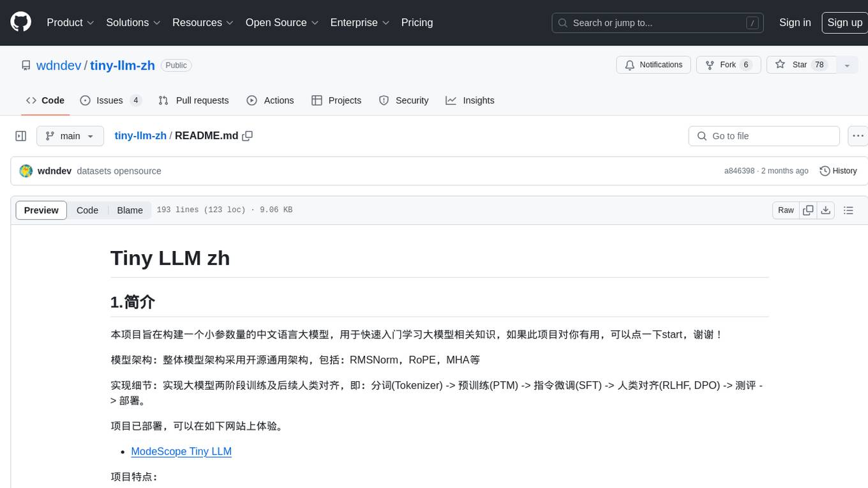Click the Sign up button
This screenshot has width=868, height=488.
844,22
